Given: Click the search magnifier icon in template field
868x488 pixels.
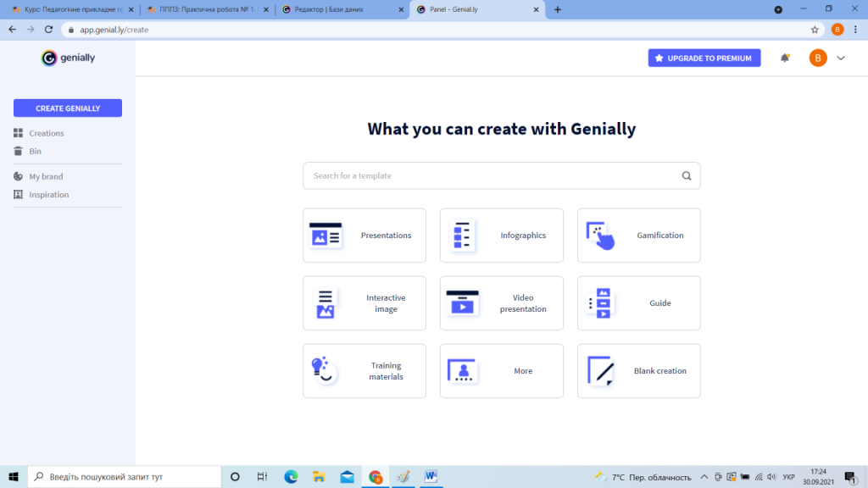Looking at the screenshot, I should click(687, 176).
